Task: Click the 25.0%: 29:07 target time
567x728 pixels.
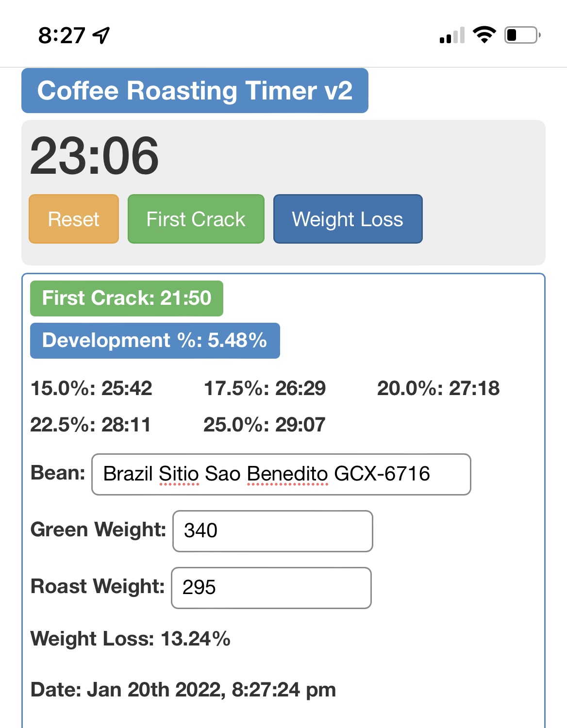Action: (265, 425)
